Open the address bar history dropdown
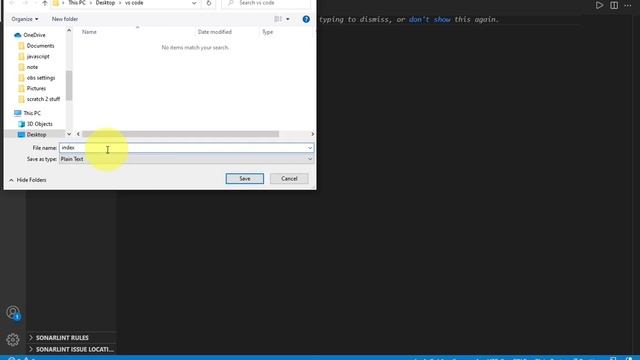 coord(194,3)
